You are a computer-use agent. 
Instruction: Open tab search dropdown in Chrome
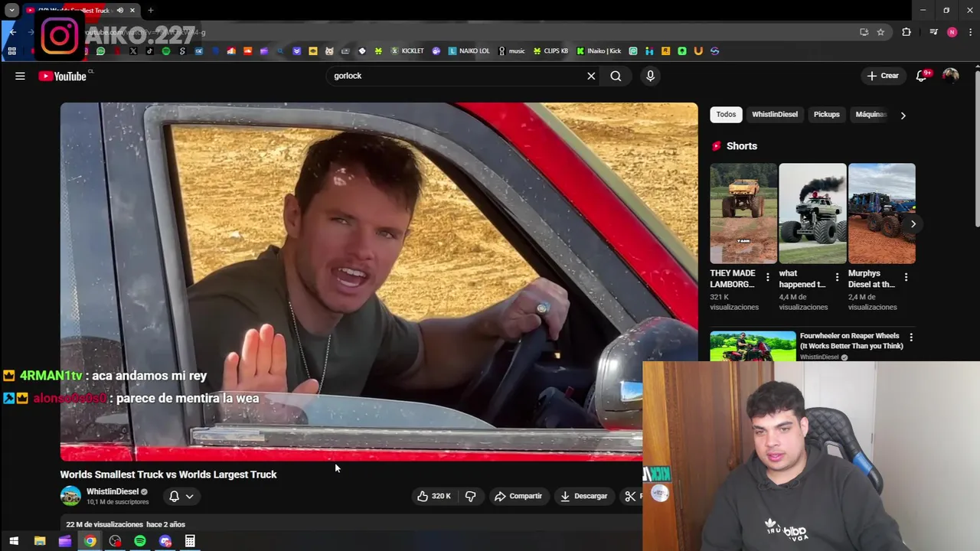[x=11, y=10]
